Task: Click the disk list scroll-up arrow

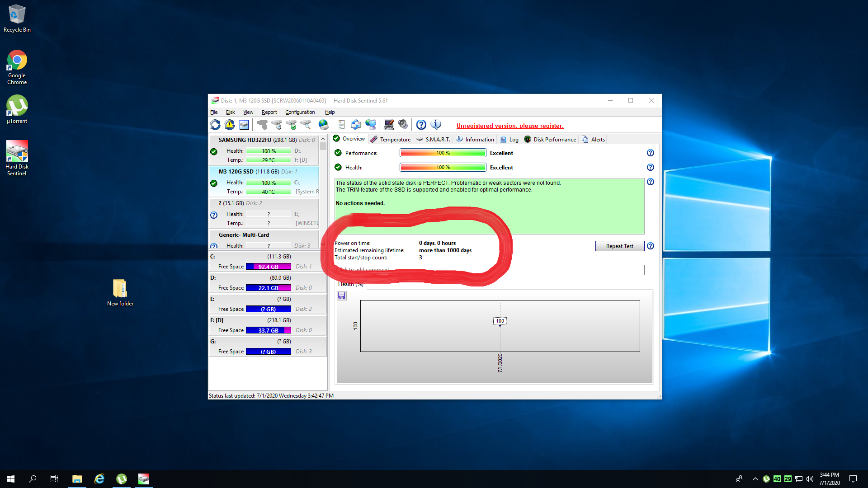Action: (x=323, y=139)
